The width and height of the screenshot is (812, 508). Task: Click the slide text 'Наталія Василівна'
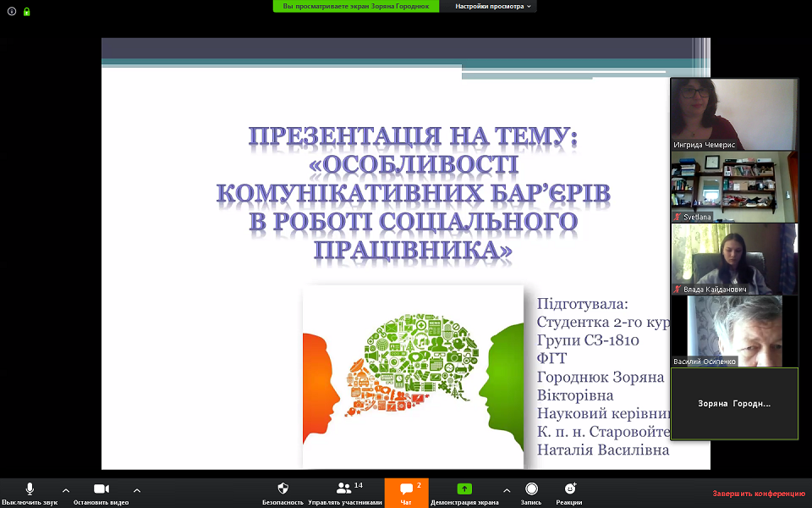click(x=603, y=450)
